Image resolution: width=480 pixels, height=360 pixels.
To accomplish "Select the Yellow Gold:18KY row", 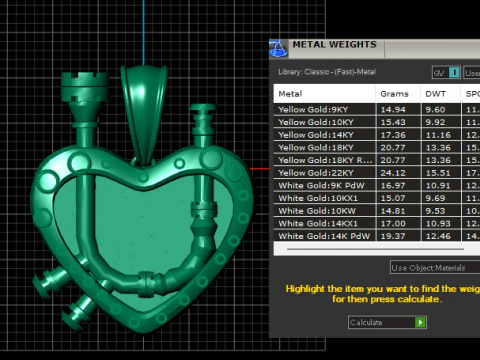I will [377, 147].
